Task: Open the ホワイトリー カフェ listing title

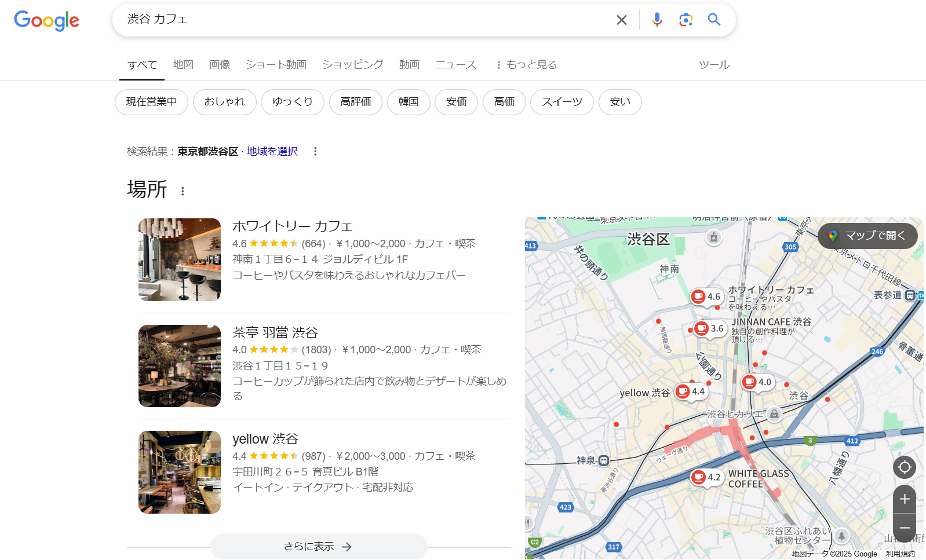Action: pyautogui.click(x=293, y=226)
